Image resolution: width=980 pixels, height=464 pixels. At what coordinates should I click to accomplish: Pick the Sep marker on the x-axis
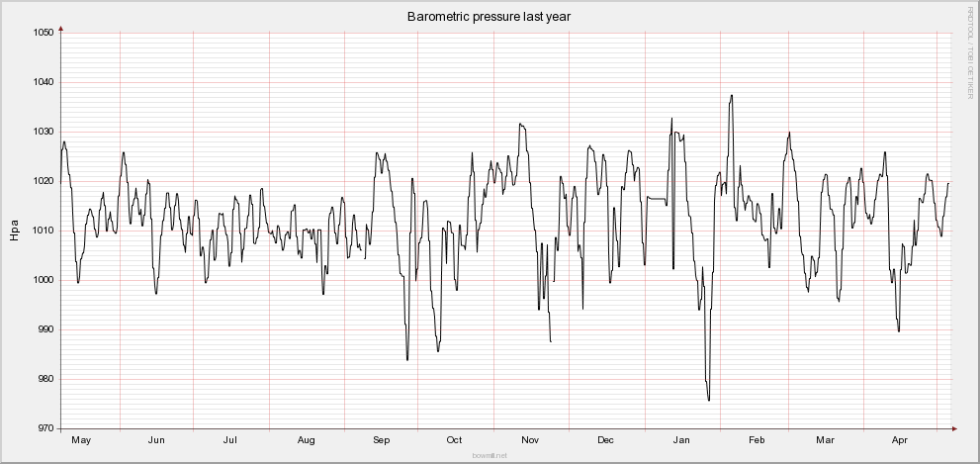click(380, 439)
